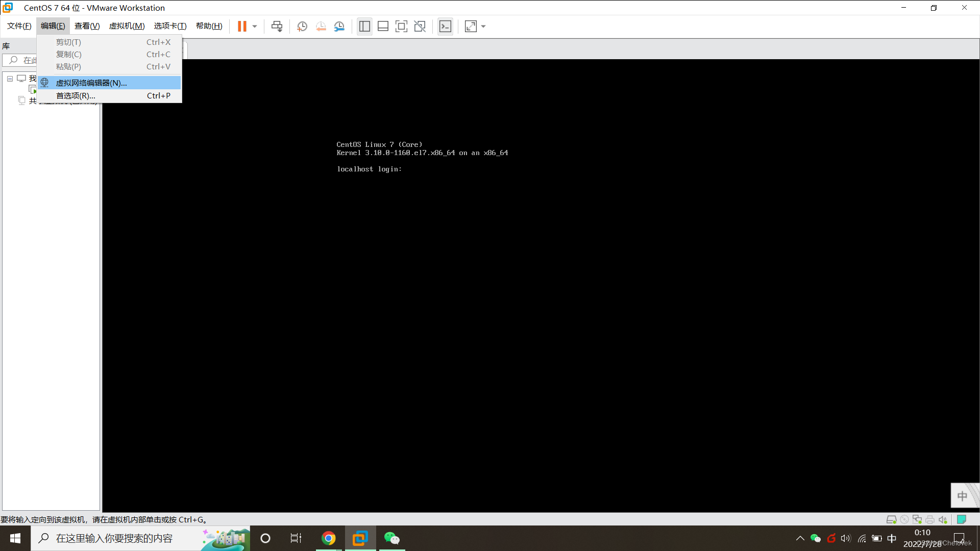Open the 帮助(H) menu
The image size is (980, 551).
(x=209, y=26)
